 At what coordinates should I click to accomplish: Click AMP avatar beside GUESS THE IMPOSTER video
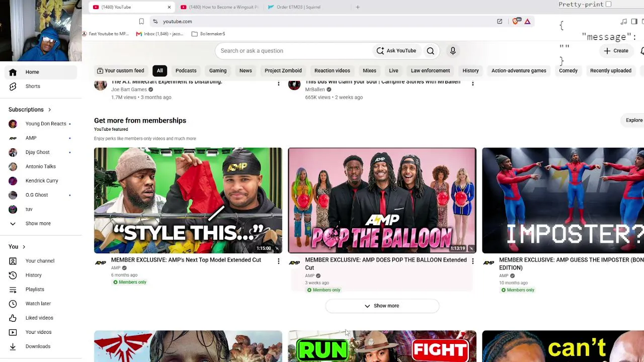click(x=489, y=262)
